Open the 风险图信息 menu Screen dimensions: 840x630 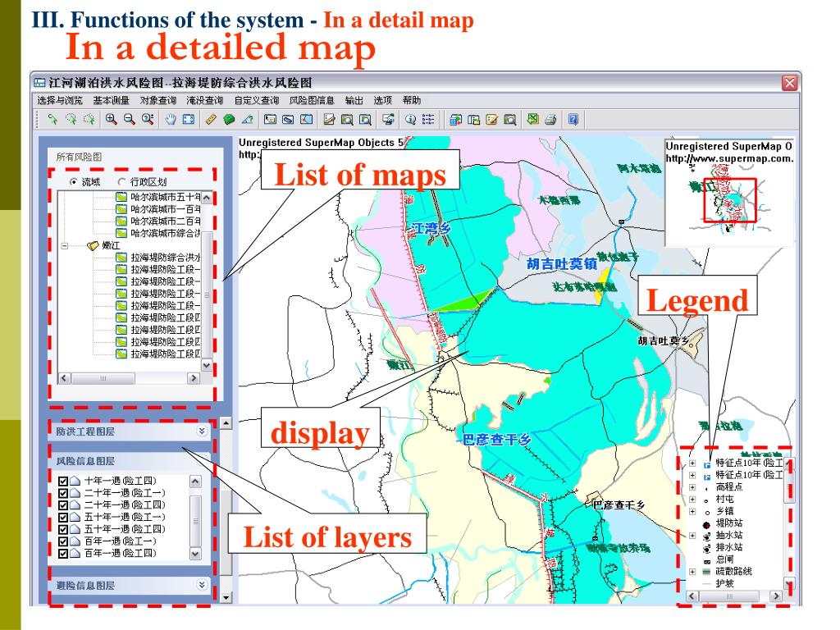[x=312, y=100]
